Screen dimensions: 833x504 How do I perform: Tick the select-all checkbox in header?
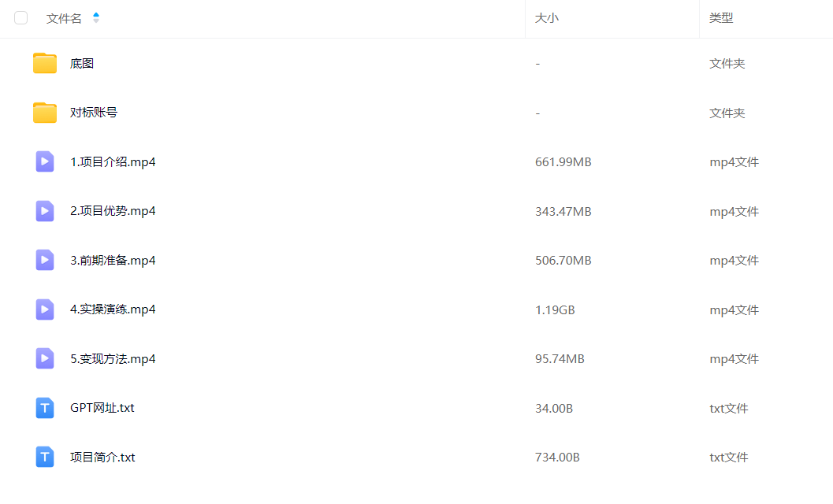click(x=20, y=18)
